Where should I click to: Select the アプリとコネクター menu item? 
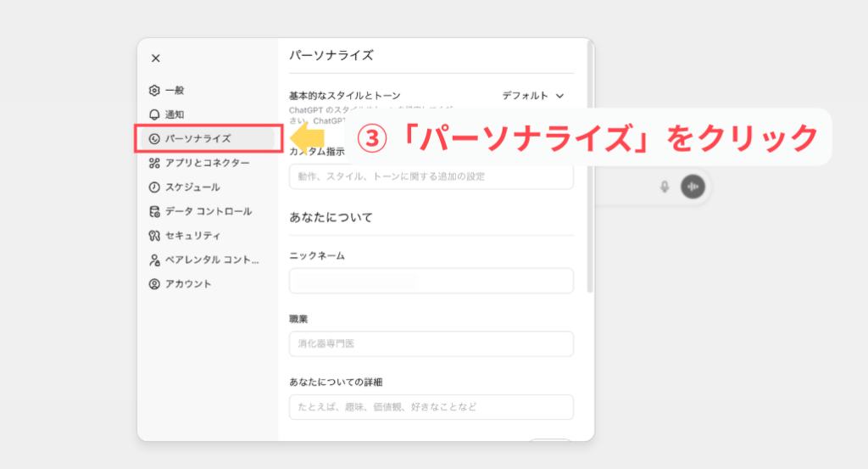point(207,163)
